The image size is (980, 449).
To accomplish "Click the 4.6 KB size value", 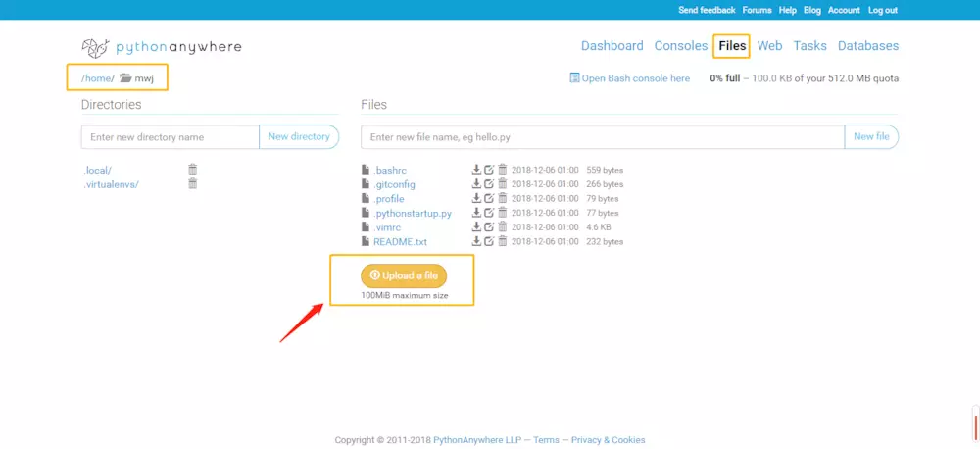I will coord(599,227).
